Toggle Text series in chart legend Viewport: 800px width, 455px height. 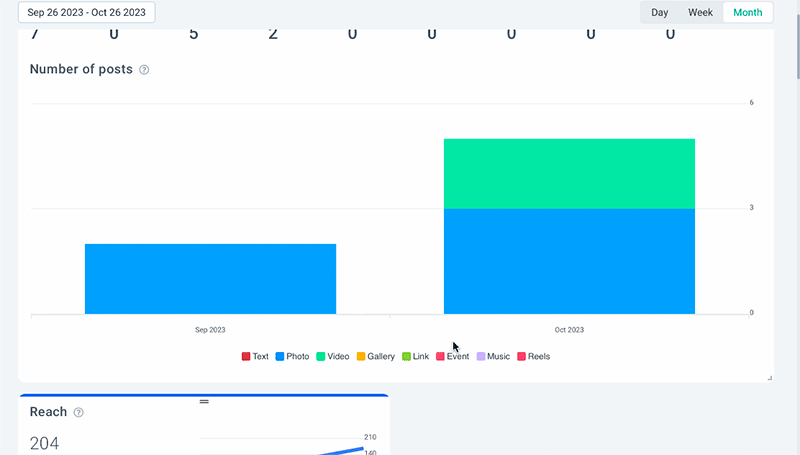point(255,356)
